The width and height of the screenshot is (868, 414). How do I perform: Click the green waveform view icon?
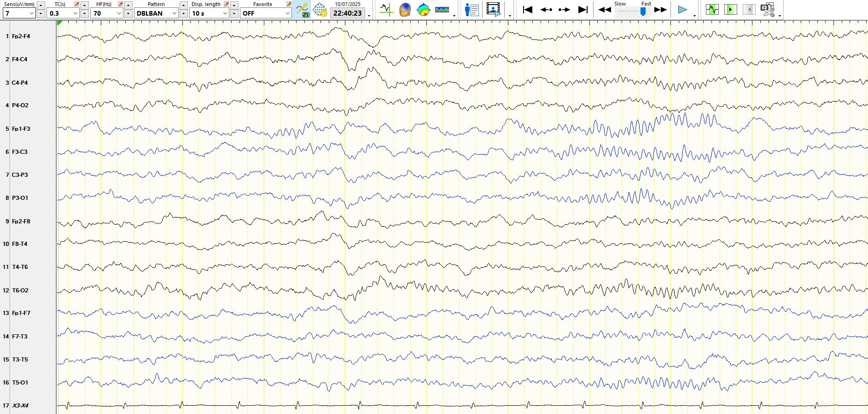click(x=712, y=10)
